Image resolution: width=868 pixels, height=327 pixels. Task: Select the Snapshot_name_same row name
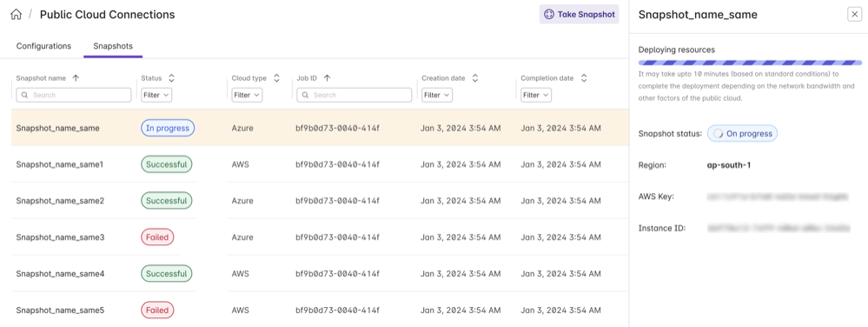click(x=57, y=128)
